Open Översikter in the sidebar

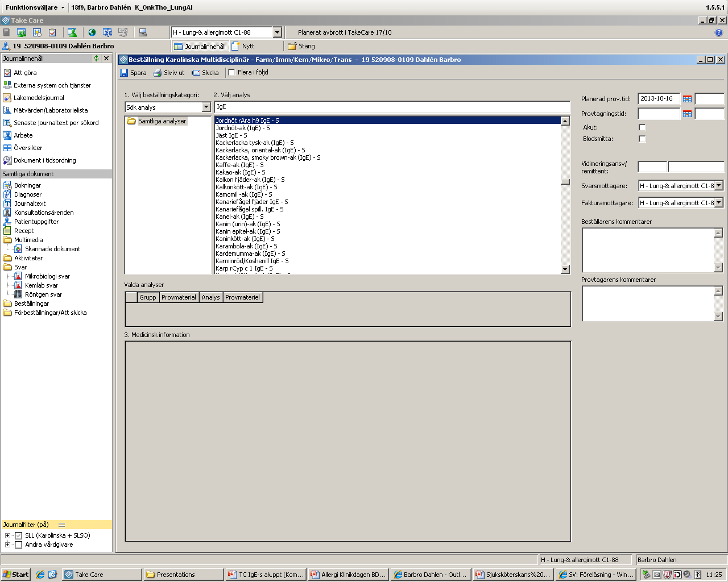[x=28, y=148]
